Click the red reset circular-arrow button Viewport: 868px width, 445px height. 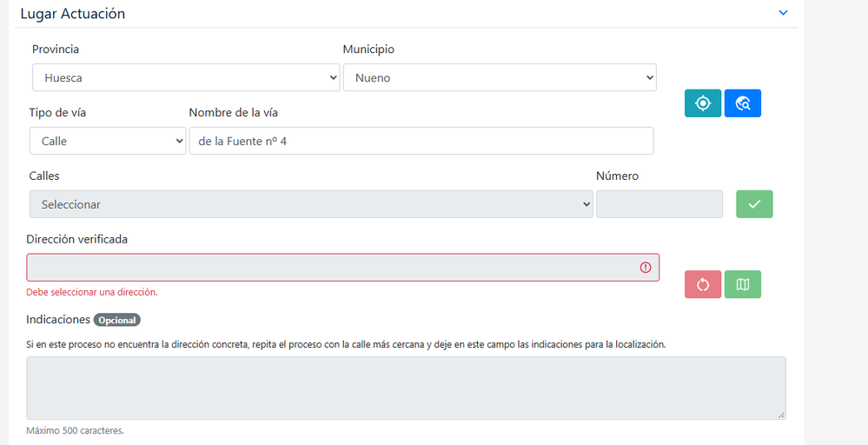[703, 284]
